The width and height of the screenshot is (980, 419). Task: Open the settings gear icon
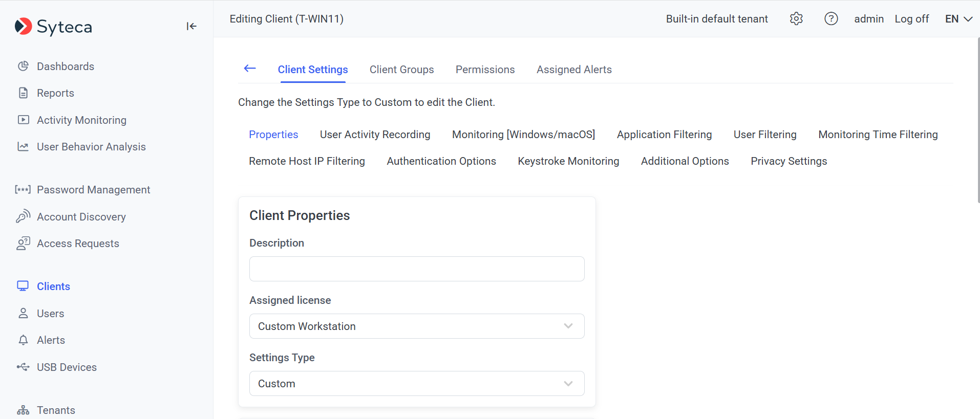click(x=796, y=19)
